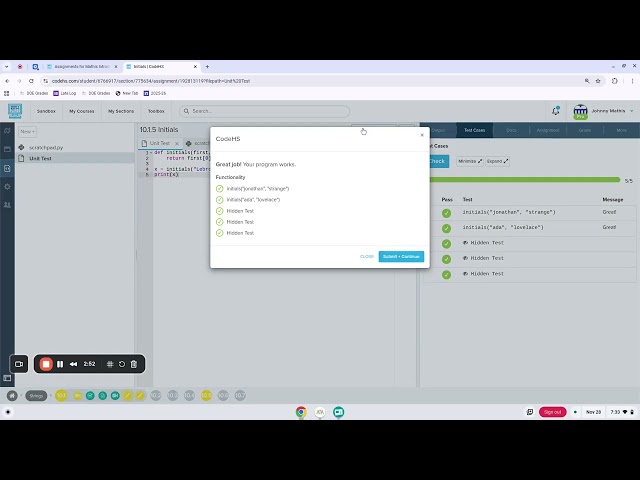Open the More tab
Viewport: 640px width, 480px height.
(621, 130)
